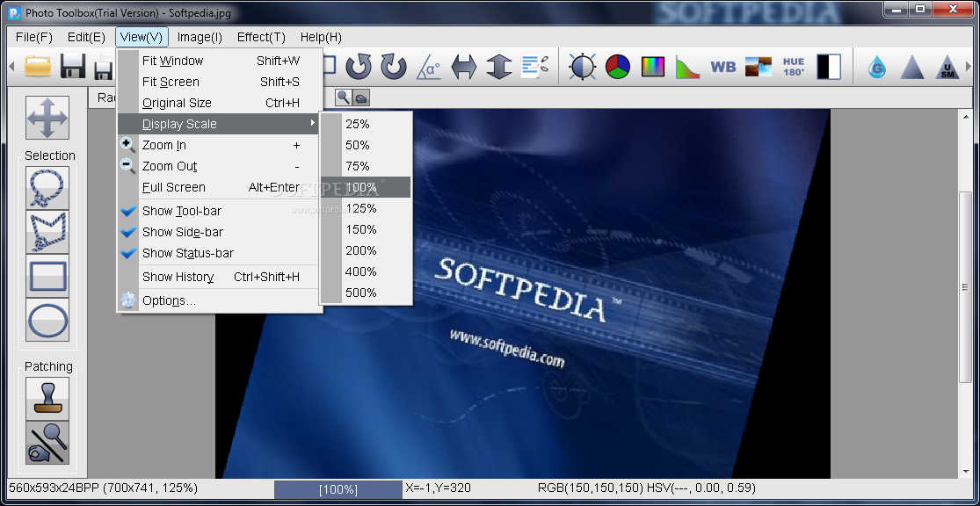Open Options... from View menu
The width and height of the screenshot is (980, 506).
[x=220, y=300]
